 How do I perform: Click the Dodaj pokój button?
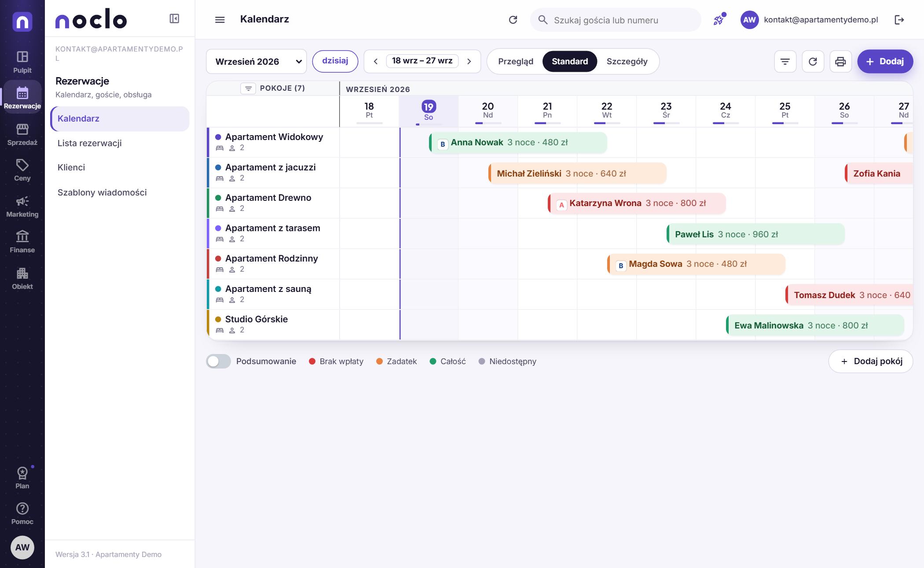(x=870, y=361)
